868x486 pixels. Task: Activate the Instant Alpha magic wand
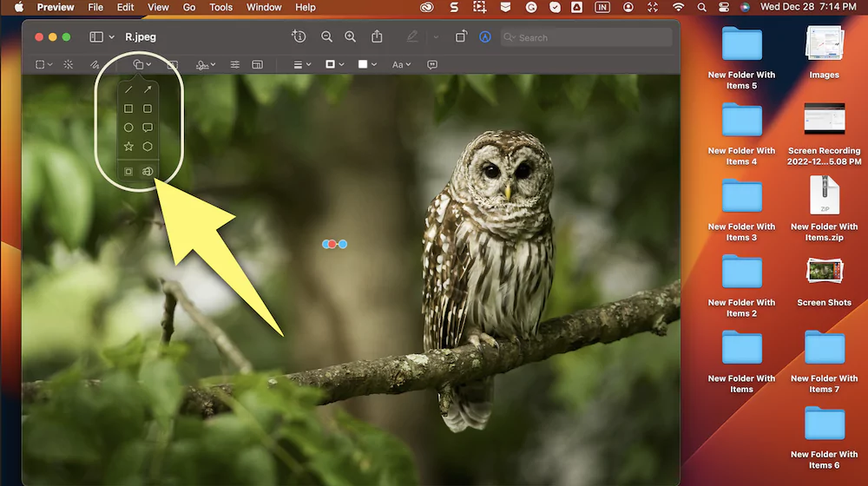point(68,65)
